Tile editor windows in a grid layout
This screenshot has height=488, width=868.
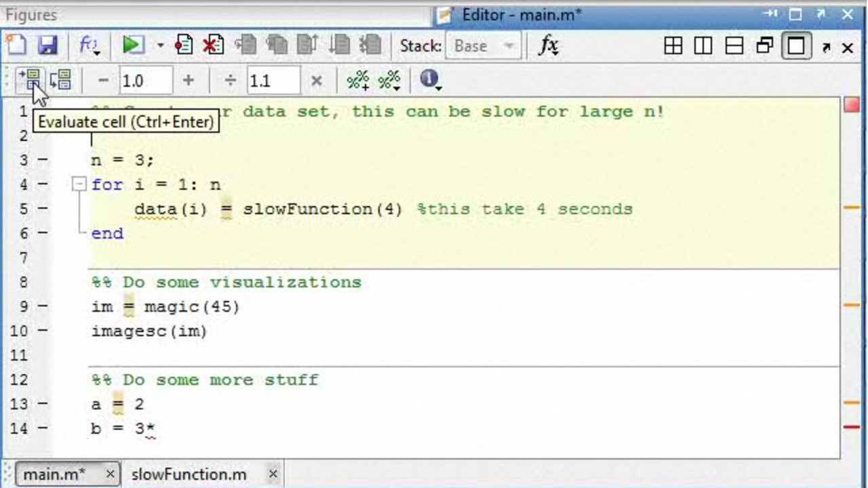tap(673, 46)
